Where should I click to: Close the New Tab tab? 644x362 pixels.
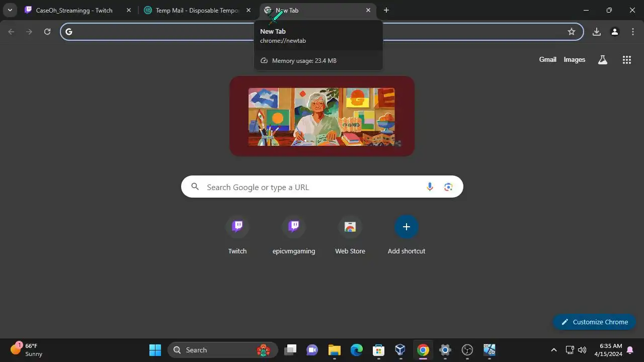click(x=368, y=10)
